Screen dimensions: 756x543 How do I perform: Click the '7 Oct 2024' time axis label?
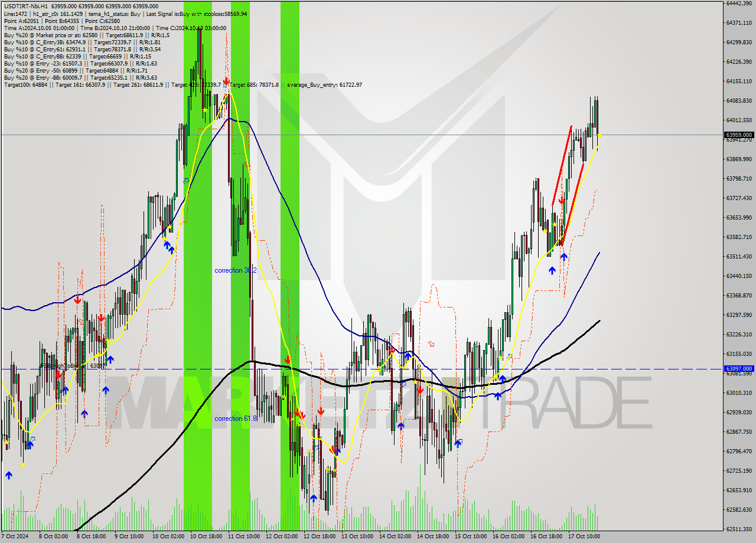(x=15, y=537)
